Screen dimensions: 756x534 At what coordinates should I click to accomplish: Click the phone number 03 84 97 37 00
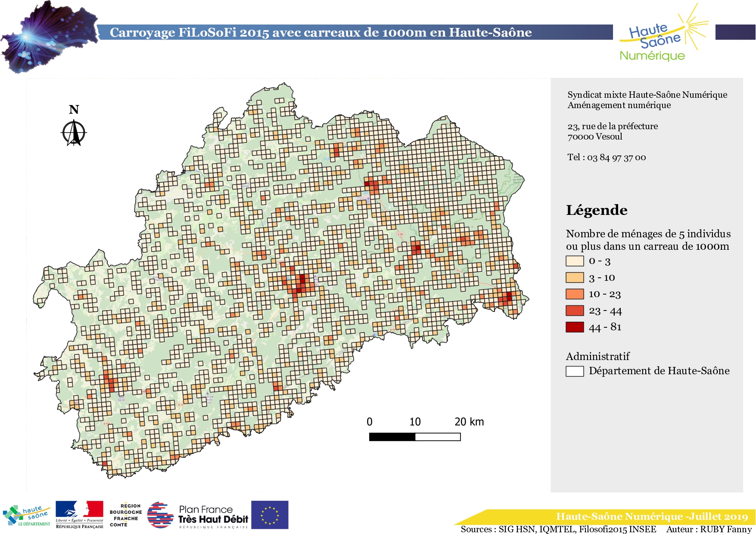click(616, 158)
